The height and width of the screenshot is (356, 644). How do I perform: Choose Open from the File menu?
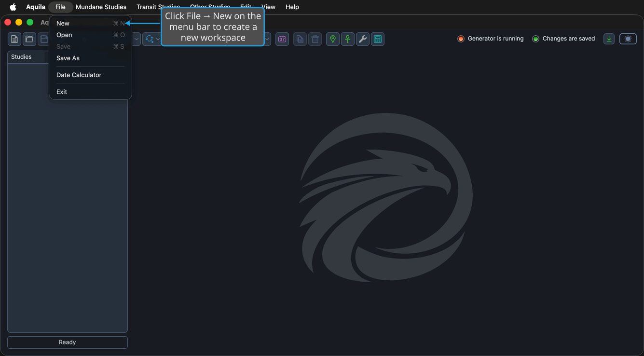(91, 35)
